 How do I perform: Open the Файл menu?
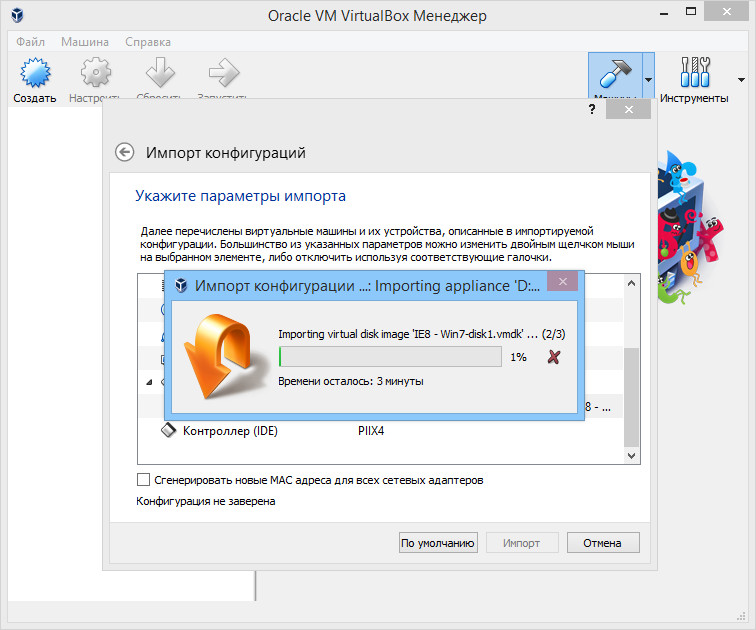(x=30, y=42)
